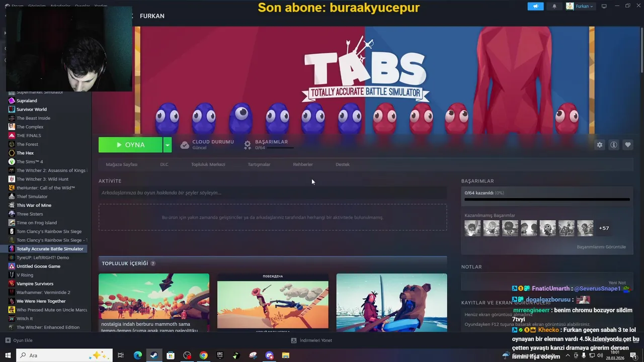Open the Tartışmalar tab

(259, 164)
